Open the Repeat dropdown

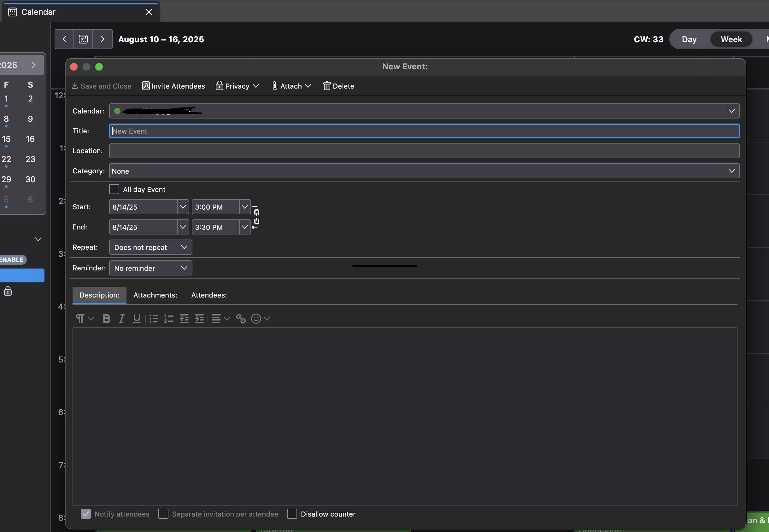150,247
